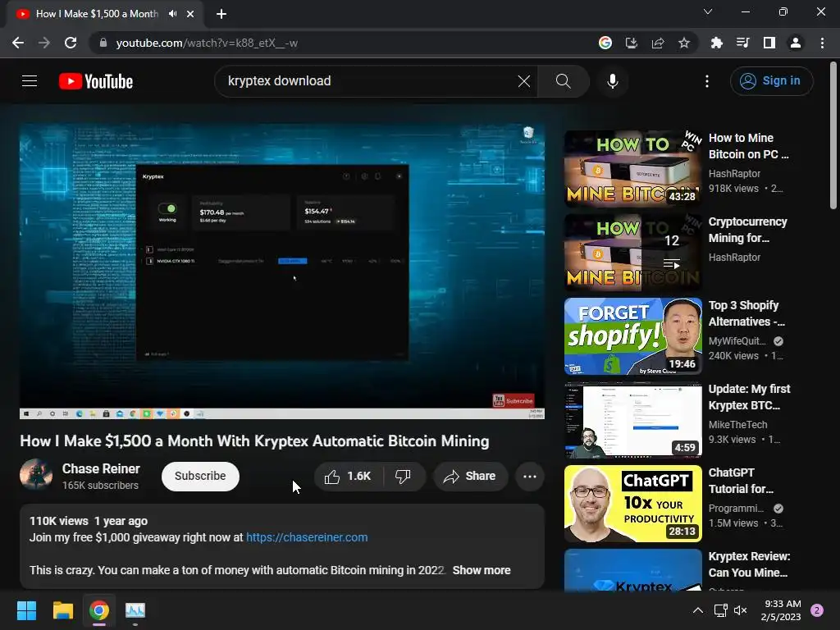Viewport: 840px width, 630px height.
Task: Expand description with Show more
Action: tap(481, 570)
